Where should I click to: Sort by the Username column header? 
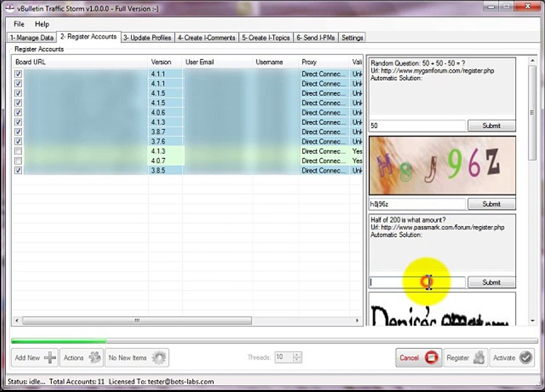click(x=275, y=62)
